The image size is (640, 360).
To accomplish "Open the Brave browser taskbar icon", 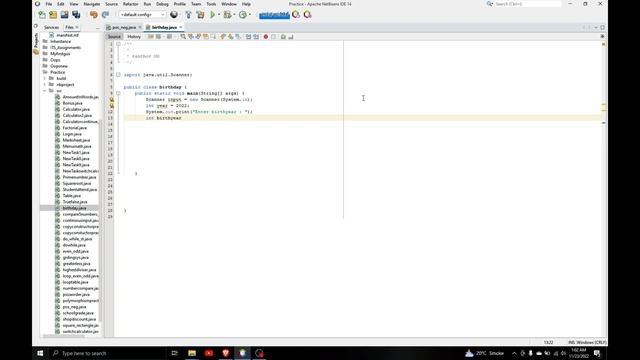I will 226,353.
